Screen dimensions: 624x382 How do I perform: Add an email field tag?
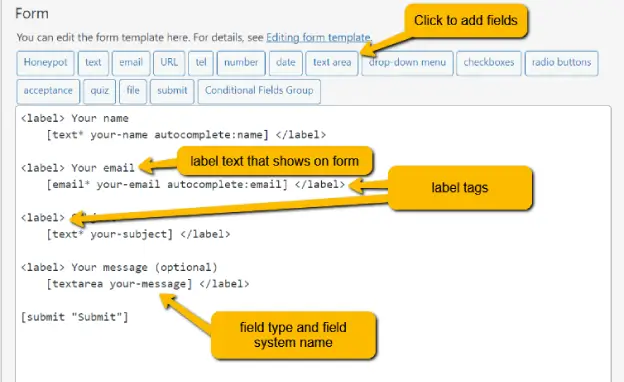[131, 63]
